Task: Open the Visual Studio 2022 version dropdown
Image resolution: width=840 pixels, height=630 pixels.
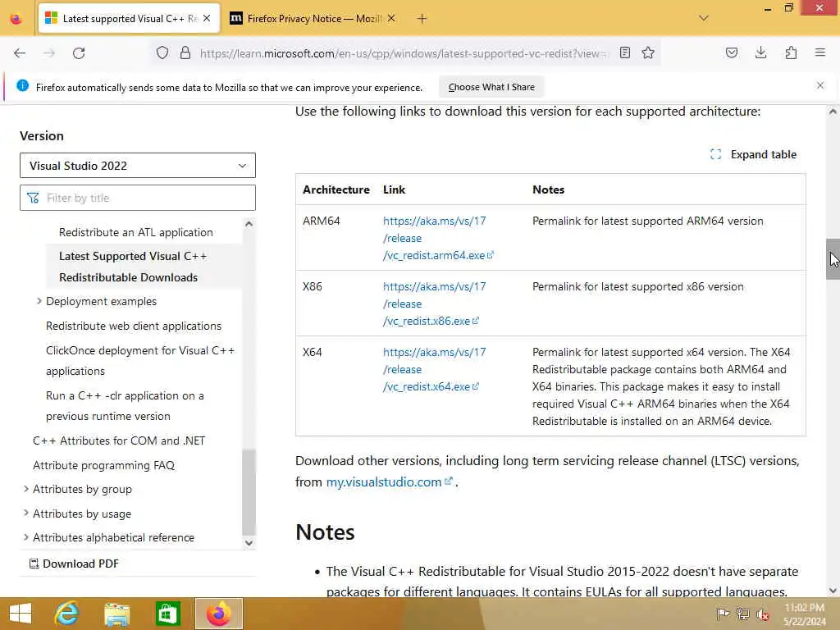Action: tap(138, 166)
